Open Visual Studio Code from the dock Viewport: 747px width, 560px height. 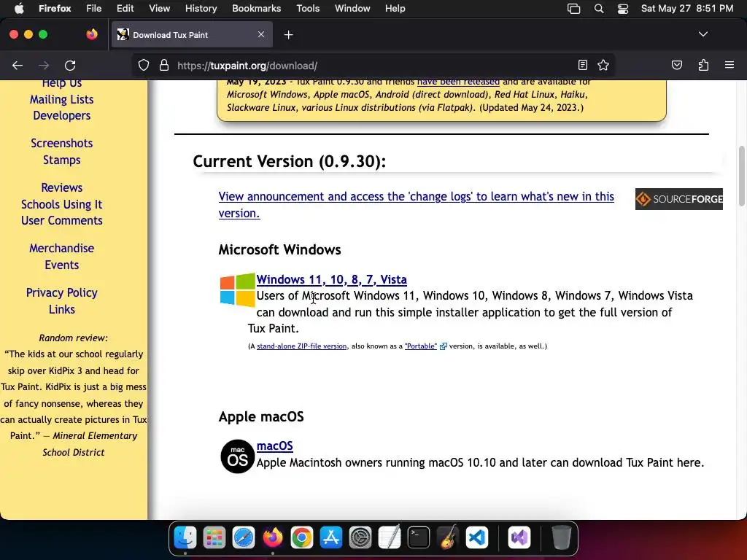(477, 537)
